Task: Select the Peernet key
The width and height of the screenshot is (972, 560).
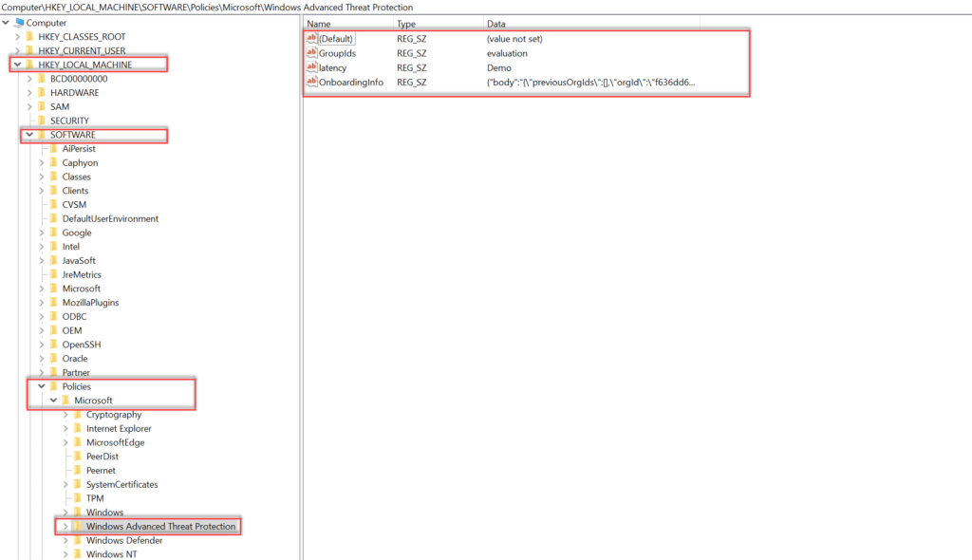Action: (x=101, y=470)
